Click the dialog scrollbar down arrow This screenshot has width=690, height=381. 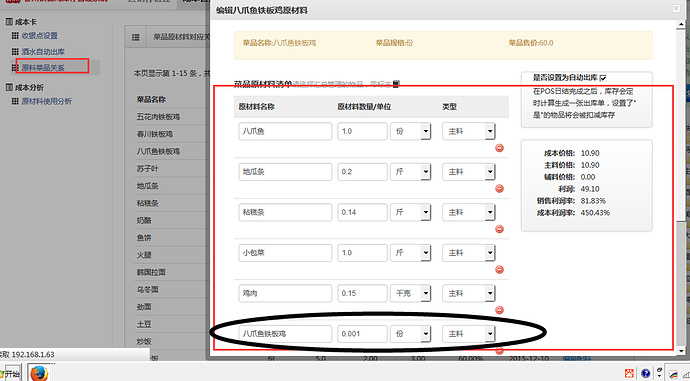click(681, 351)
